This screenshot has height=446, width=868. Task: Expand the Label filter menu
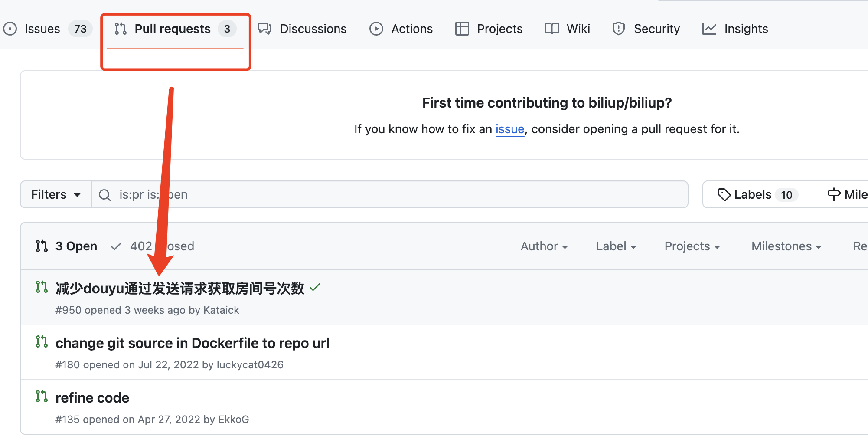click(x=616, y=246)
